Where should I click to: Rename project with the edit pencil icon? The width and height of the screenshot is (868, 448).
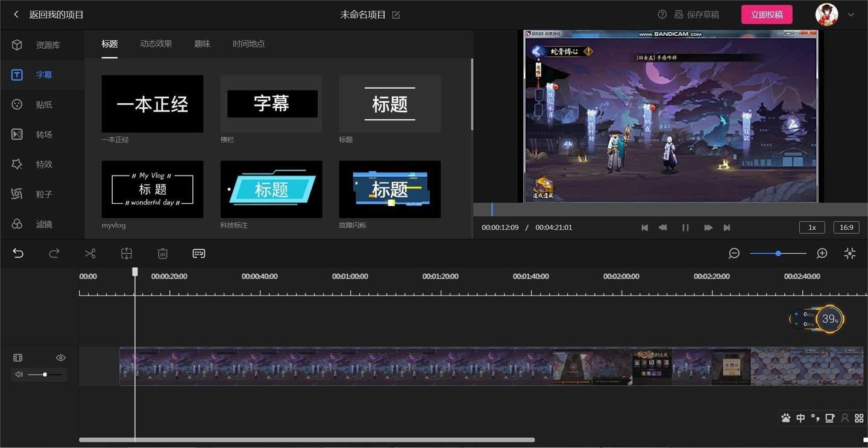[x=396, y=14]
